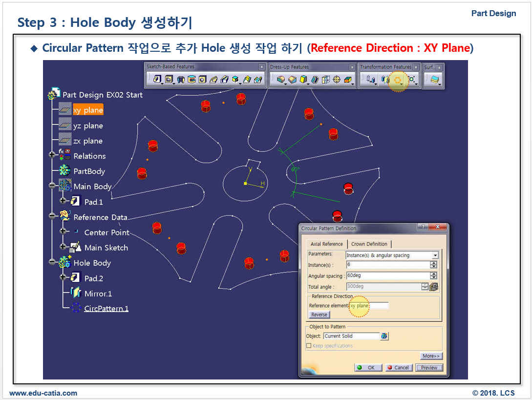The height and width of the screenshot is (400, 532).
Task: Select the Shaft tool icon
Action: (x=181, y=79)
